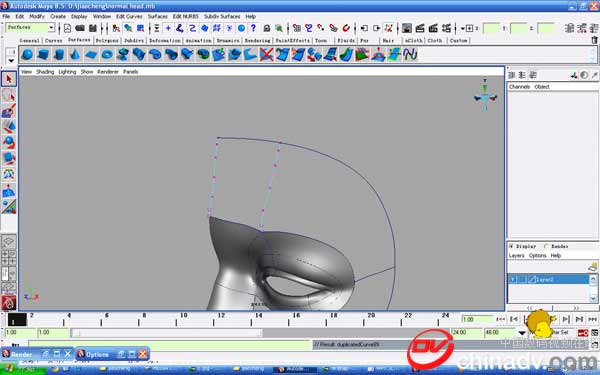Select the arrow Select tool
This screenshot has height=375, width=600.
click(x=8, y=79)
